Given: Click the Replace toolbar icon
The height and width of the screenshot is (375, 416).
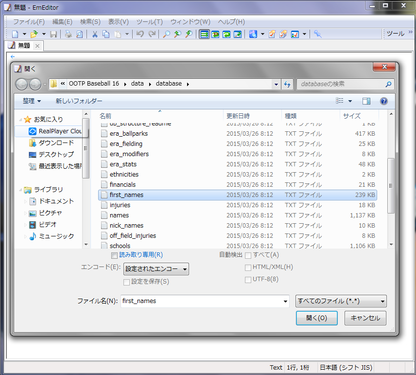Looking at the screenshot, I should pos(189,34).
